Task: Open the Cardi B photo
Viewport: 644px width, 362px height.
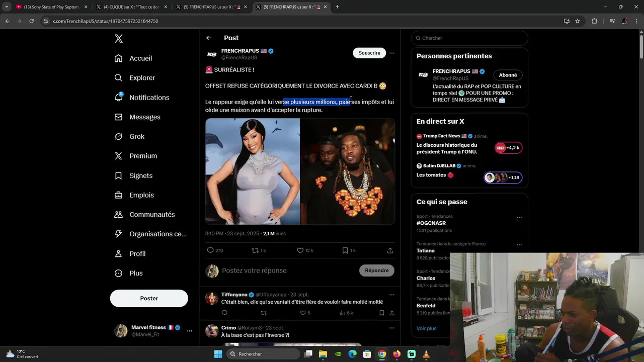Action: (x=253, y=171)
